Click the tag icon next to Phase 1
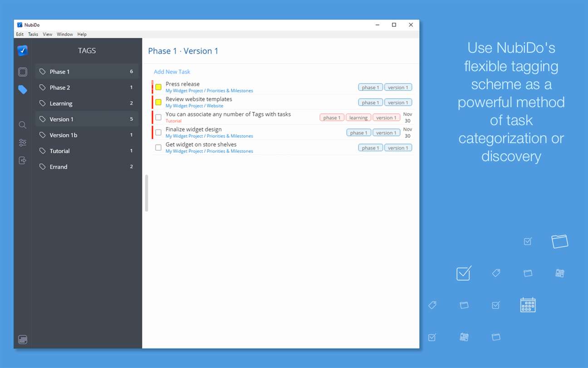This screenshot has height=368, width=588. pos(43,72)
